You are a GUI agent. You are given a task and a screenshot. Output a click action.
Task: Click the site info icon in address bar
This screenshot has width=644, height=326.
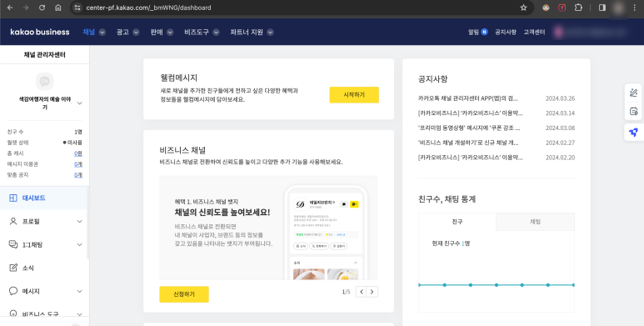(77, 8)
